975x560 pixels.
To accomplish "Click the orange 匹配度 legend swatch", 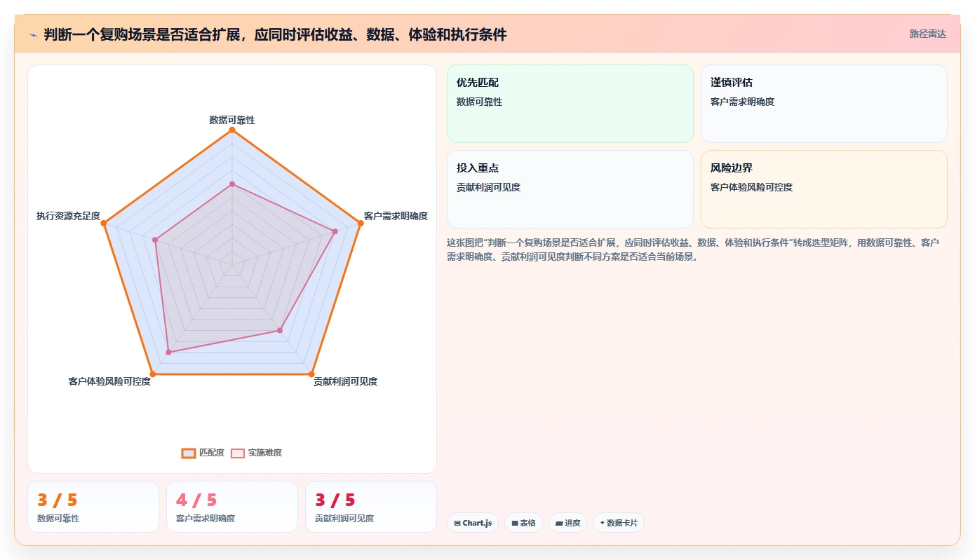I will pos(189,453).
